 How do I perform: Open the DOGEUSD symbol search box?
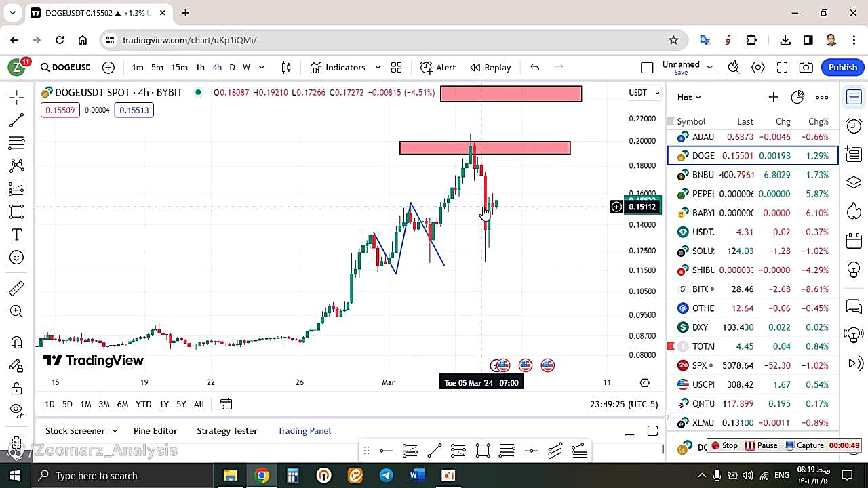[65, 67]
